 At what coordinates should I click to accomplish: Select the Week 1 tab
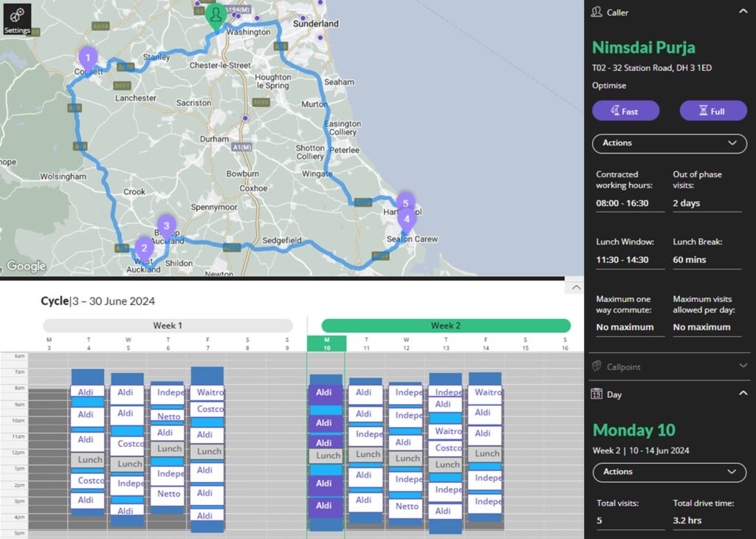click(168, 326)
